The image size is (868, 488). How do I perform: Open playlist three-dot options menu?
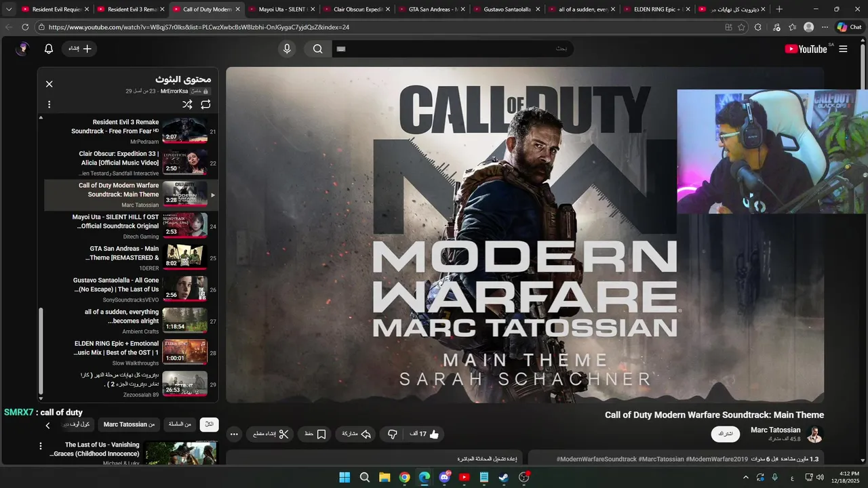coord(49,104)
